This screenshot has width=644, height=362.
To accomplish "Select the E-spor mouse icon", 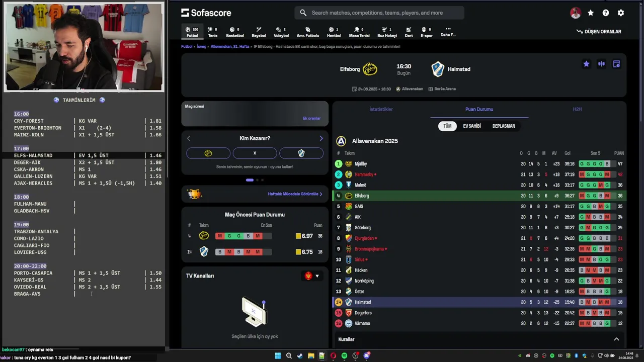I will (424, 30).
